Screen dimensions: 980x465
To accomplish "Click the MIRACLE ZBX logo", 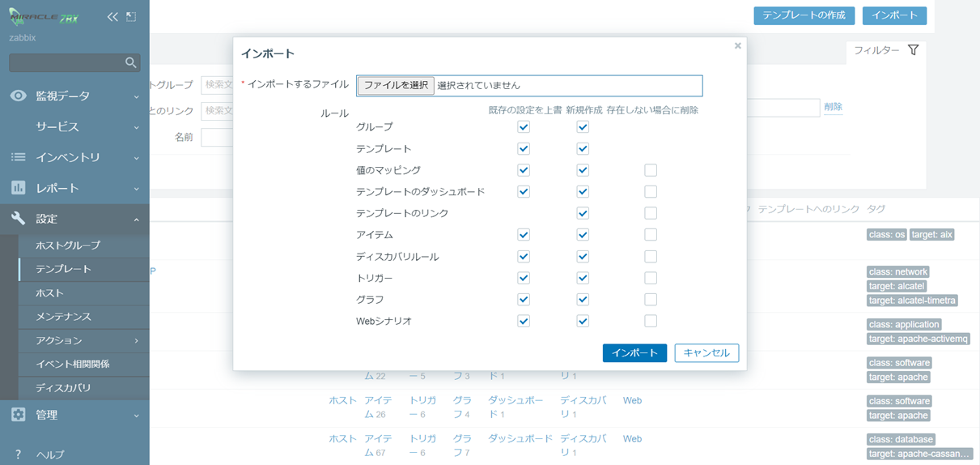I will coord(45,17).
